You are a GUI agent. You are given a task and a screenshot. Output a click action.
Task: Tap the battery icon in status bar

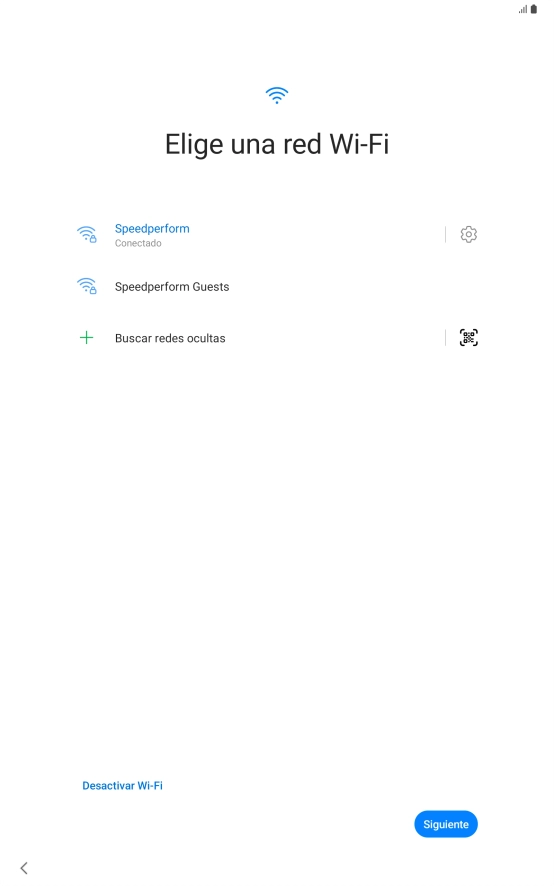click(x=534, y=9)
